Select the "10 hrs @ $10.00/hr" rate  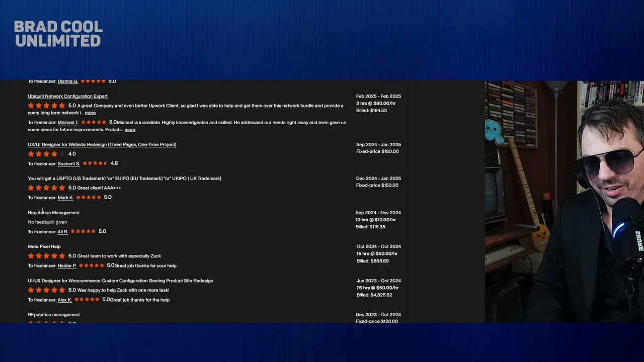(x=376, y=220)
